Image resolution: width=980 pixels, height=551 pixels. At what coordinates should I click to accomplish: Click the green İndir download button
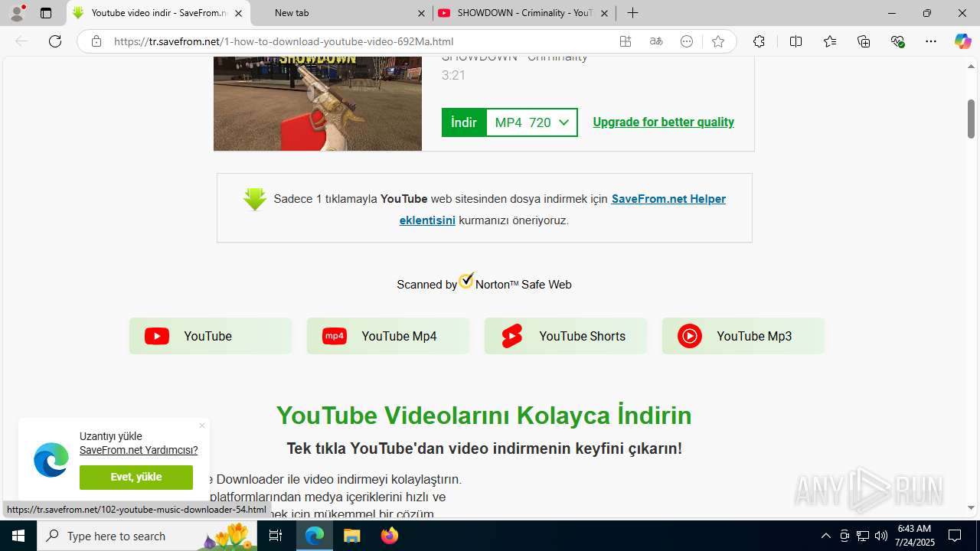(x=463, y=122)
